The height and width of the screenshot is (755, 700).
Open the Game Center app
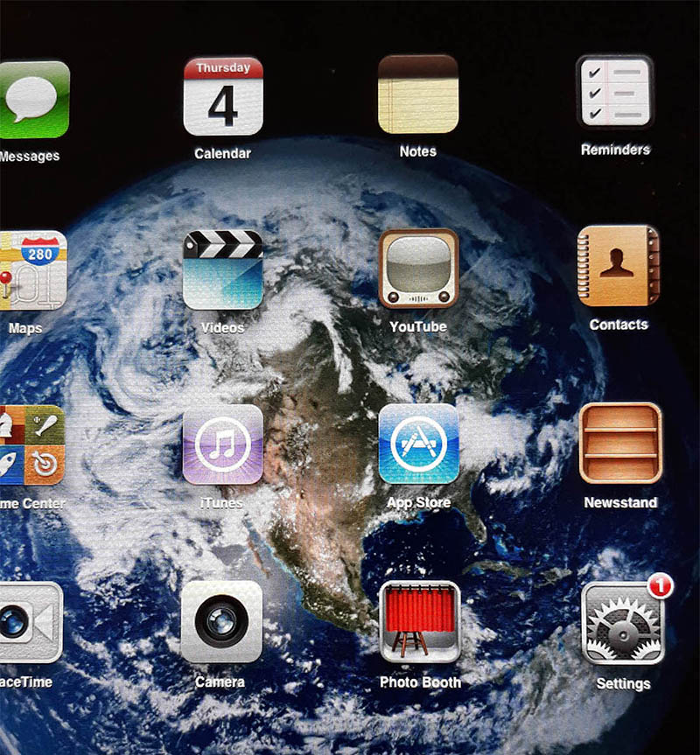(31, 445)
